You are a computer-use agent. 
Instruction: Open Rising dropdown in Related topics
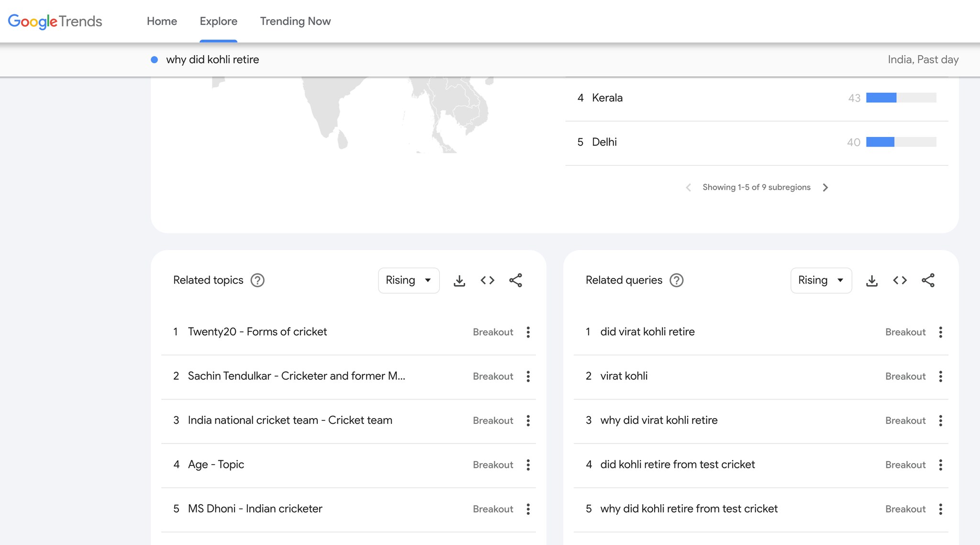click(x=409, y=280)
